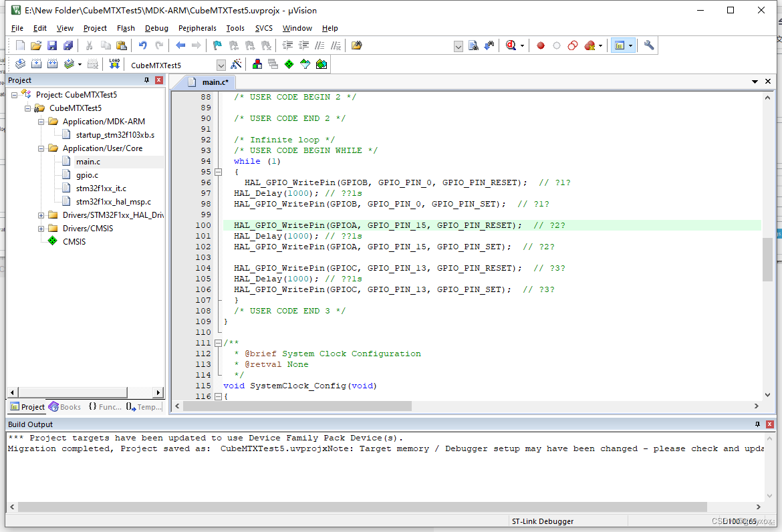This screenshot has width=782, height=532.
Task: Click the editor vertical scrollbar thumb
Action: [767, 259]
